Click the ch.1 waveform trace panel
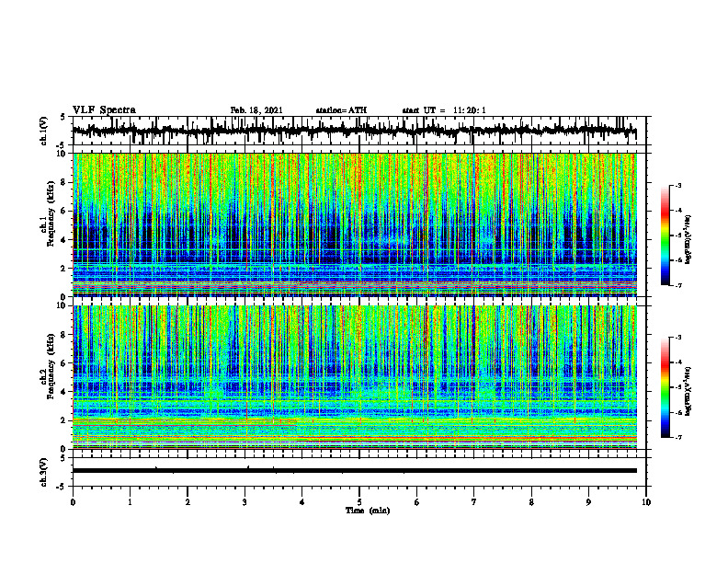This screenshot has width=728, height=563. [359, 131]
